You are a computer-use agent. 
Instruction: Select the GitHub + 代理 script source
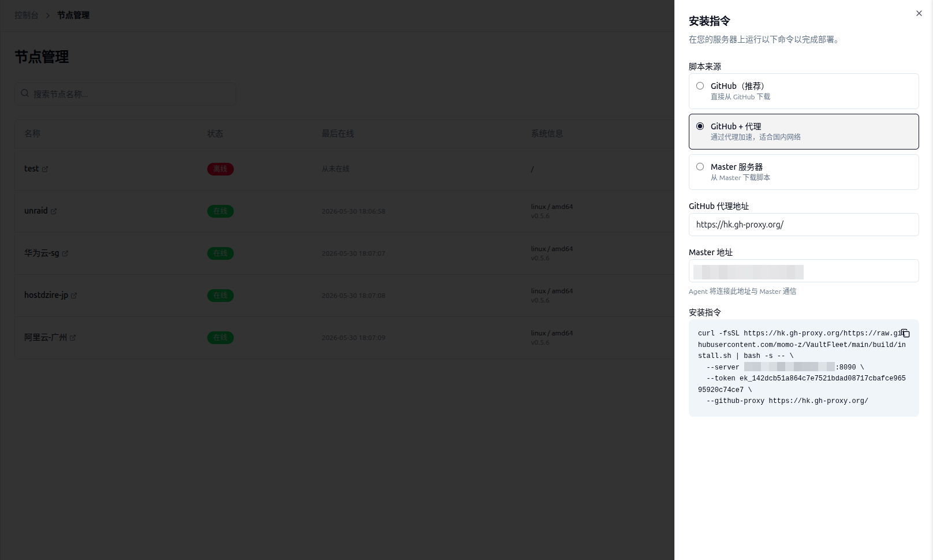(804, 132)
